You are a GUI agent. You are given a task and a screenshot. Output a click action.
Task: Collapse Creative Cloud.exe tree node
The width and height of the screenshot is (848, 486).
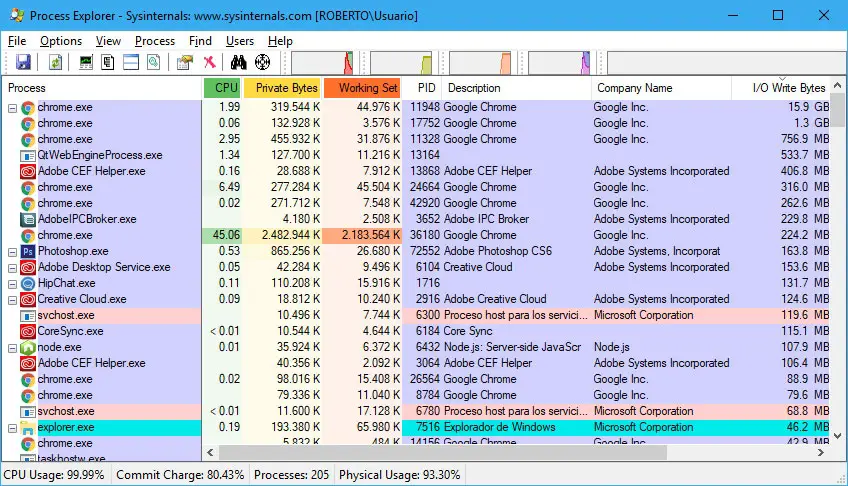click(x=12, y=300)
